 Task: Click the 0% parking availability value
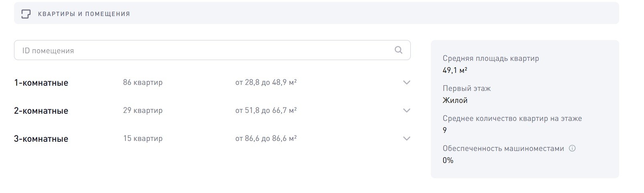pyautogui.click(x=448, y=161)
